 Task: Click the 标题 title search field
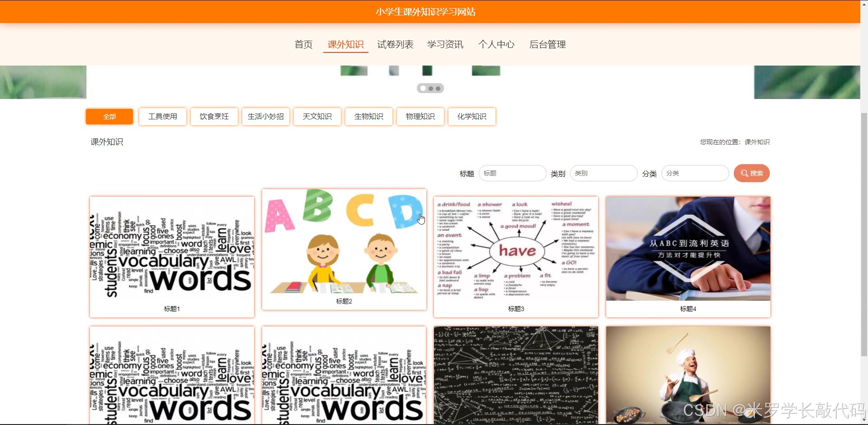512,173
